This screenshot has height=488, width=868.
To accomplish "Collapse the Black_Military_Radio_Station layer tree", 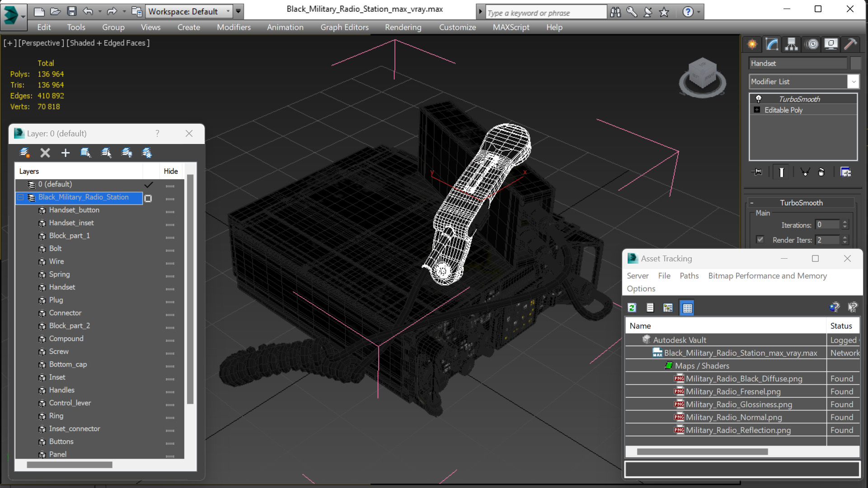I will click(21, 197).
